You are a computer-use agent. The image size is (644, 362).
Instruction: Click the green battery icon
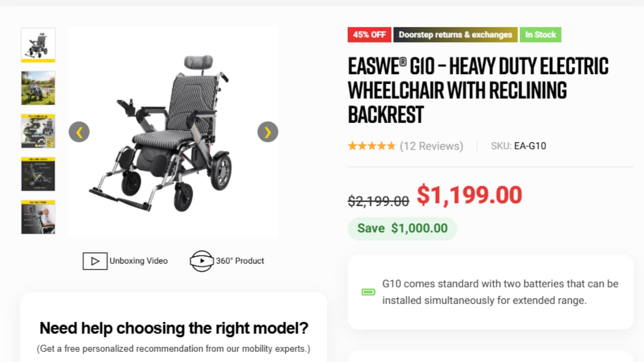pos(368,292)
